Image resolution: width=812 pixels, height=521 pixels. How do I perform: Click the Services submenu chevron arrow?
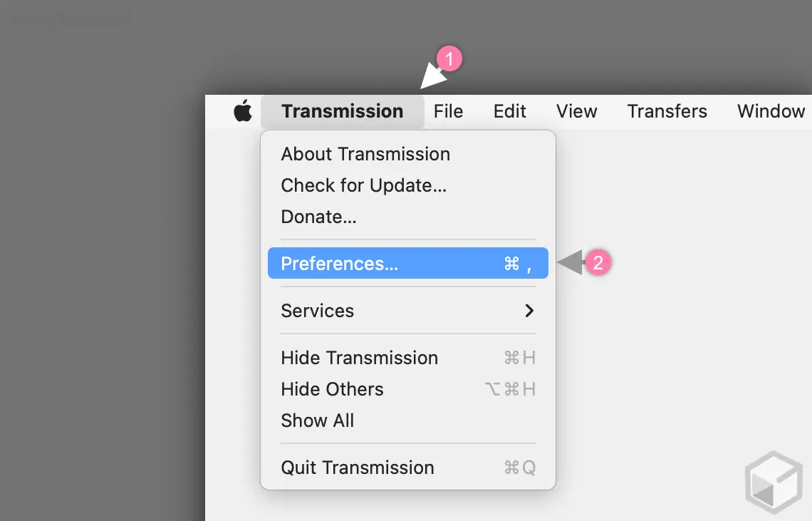pos(529,311)
